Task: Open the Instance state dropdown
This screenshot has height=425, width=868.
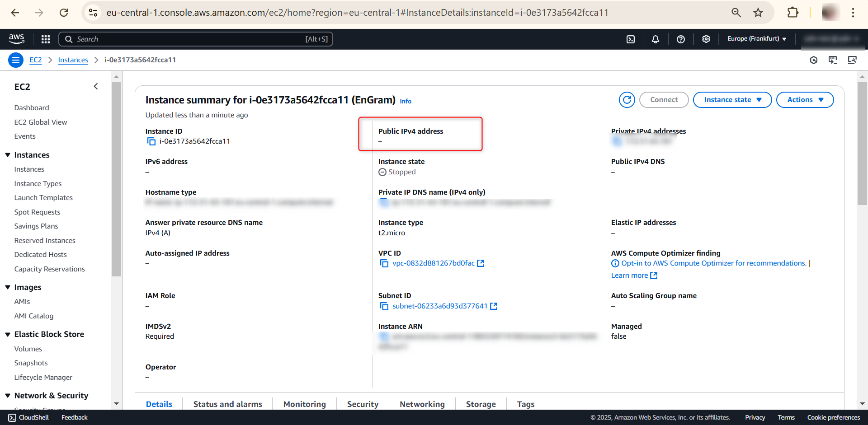Action: 732,100
